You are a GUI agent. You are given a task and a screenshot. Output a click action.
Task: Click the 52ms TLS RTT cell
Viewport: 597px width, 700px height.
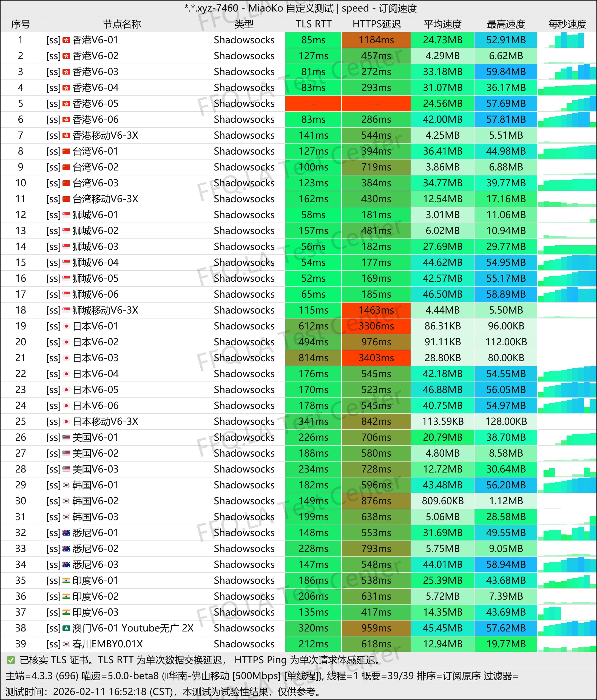pos(314,278)
